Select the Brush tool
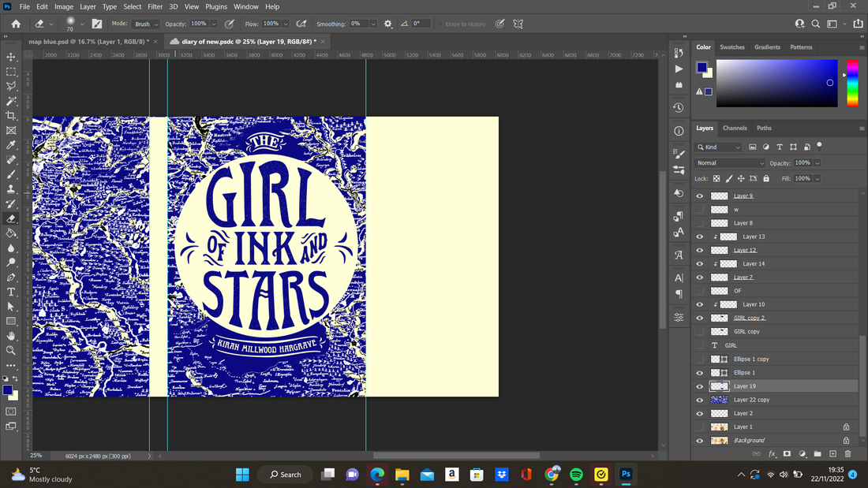868x488 pixels. [11, 174]
